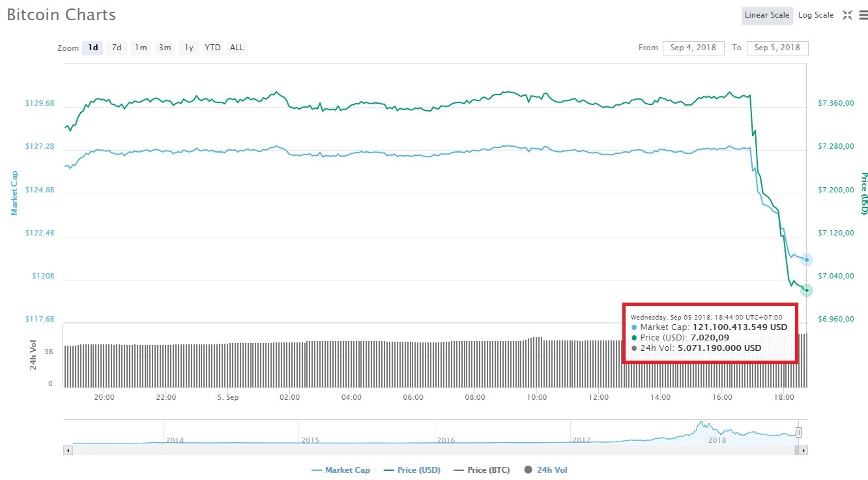The width and height of the screenshot is (868, 480).
Task: Toggle Market Cap series in legend
Action: click(x=341, y=470)
